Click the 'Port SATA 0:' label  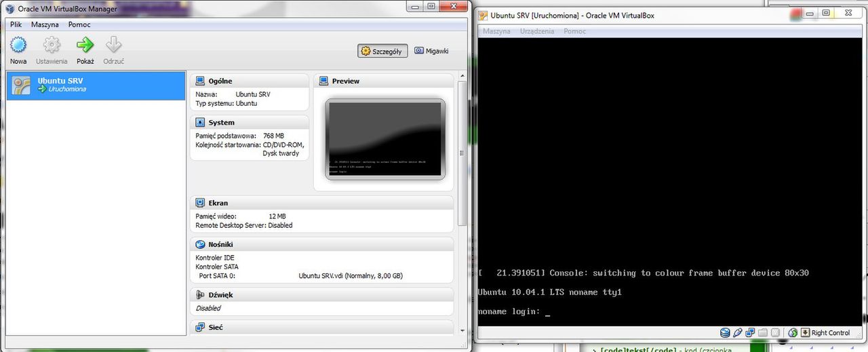click(x=217, y=276)
